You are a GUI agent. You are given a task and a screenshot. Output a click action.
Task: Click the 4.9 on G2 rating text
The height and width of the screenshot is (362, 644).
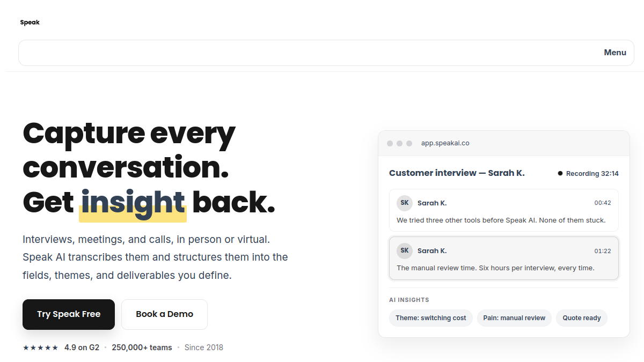pos(82,348)
